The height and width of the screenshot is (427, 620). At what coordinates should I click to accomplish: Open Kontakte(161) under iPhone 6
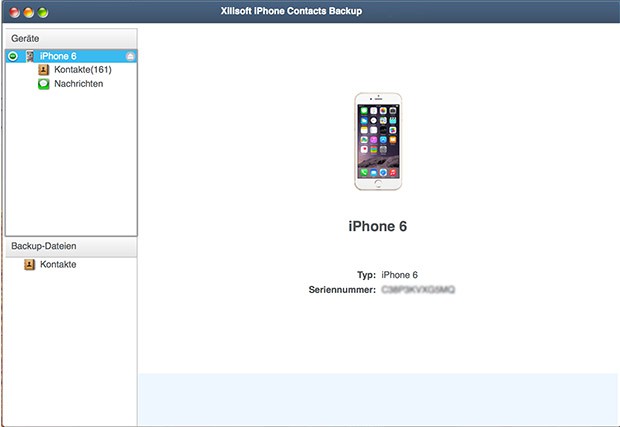pyautogui.click(x=83, y=70)
